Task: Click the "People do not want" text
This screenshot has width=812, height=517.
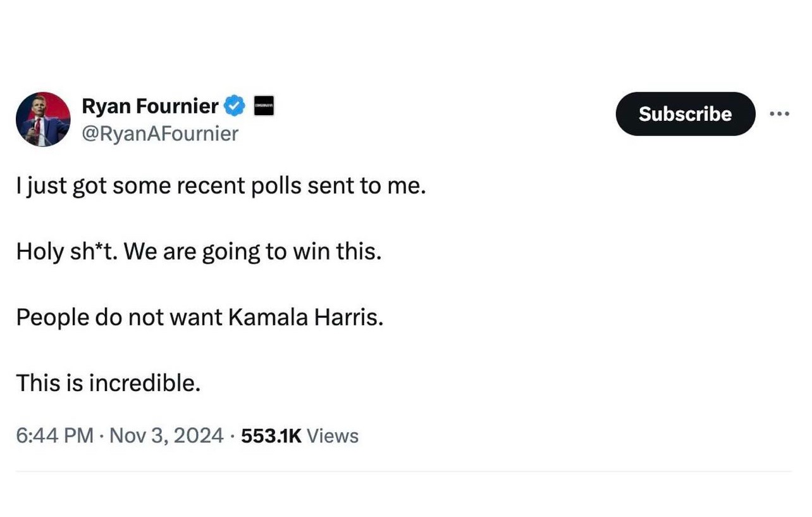Action: pyautogui.click(x=118, y=317)
